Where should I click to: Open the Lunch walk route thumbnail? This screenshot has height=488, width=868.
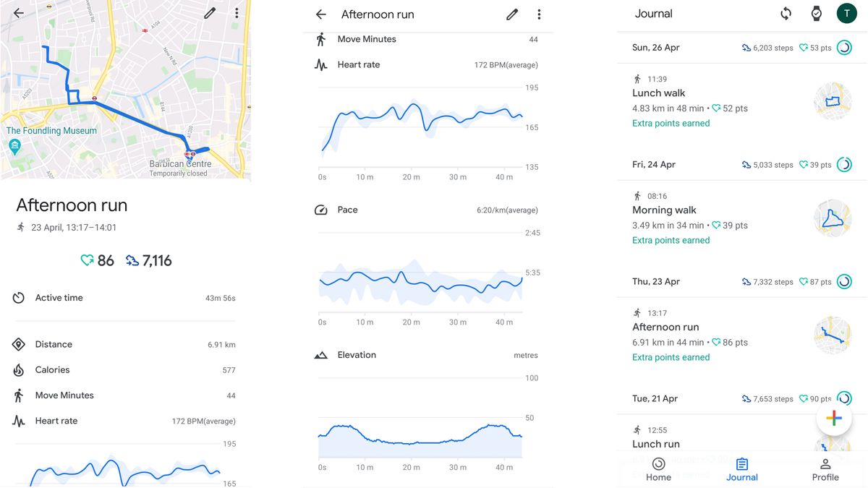point(833,100)
